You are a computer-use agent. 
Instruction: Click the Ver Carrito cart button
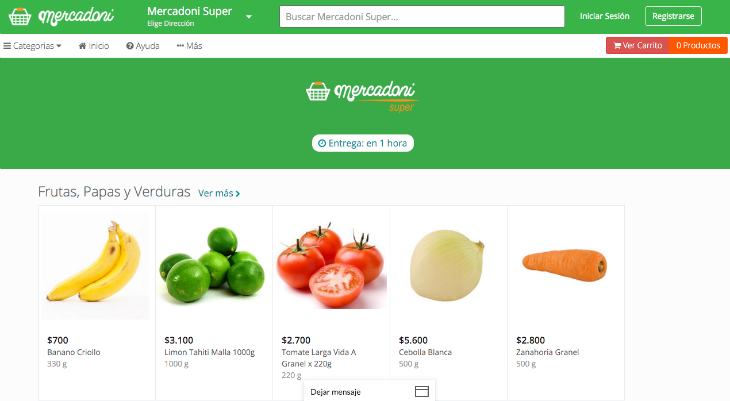click(637, 45)
